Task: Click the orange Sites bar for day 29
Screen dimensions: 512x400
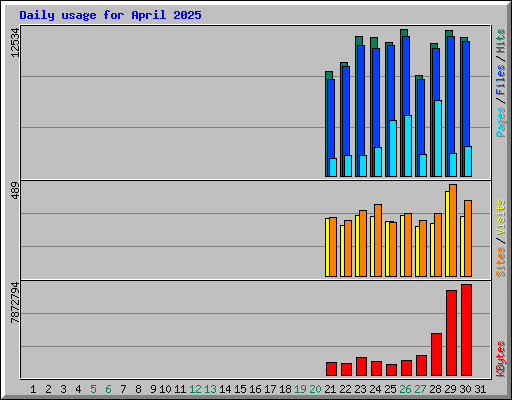Action: point(453,230)
